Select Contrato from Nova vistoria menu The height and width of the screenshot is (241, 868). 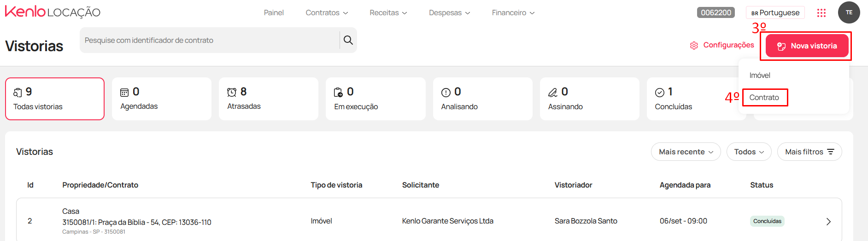(764, 97)
